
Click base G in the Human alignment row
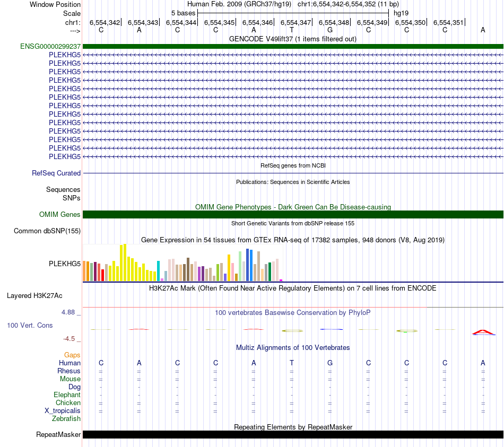click(330, 363)
